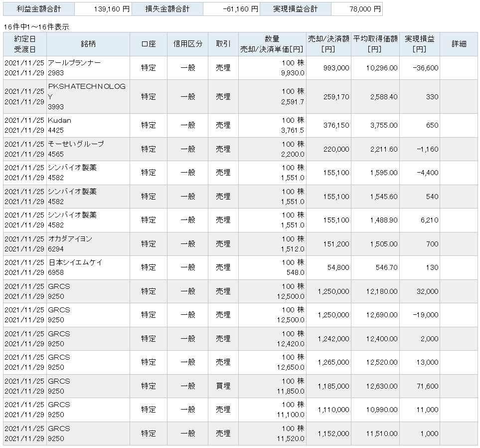The image size is (480, 448).
Task: Click the 実現損益[円] column header
Action: tap(419, 44)
